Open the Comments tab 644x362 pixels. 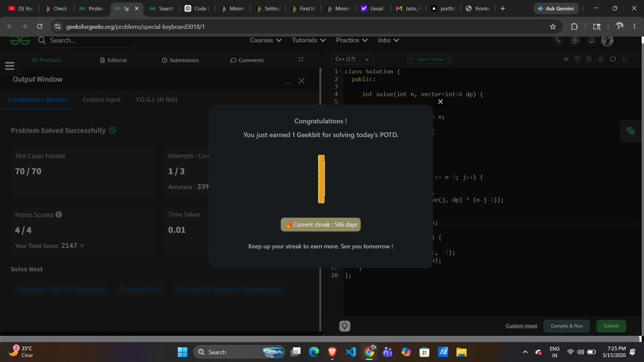247,60
